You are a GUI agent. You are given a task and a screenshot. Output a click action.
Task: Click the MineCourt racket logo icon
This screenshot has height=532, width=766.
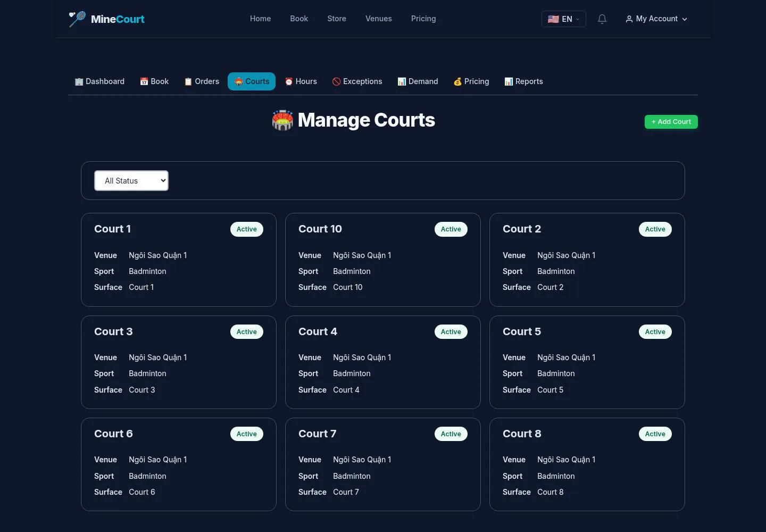point(77,19)
